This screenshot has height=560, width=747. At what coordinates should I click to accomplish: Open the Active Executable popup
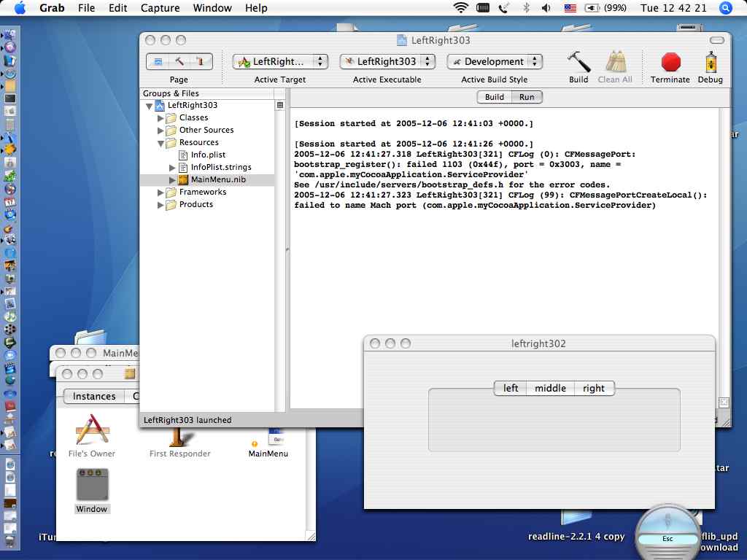click(387, 61)
